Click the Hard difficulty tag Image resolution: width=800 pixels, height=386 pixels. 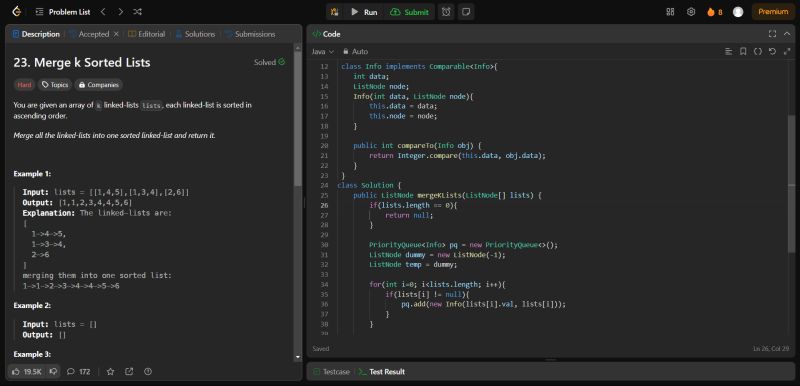[24, 85]
